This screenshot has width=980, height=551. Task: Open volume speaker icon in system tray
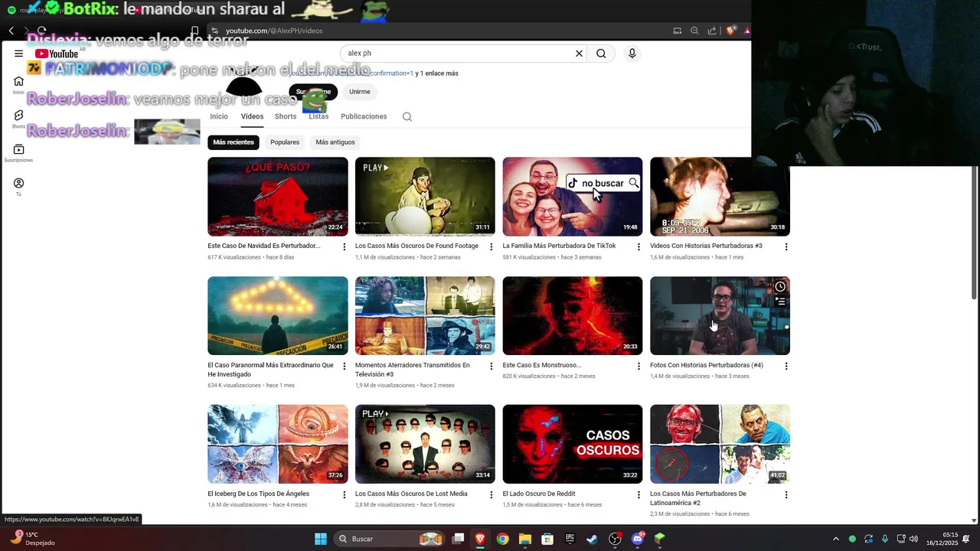pyautogui.click(x=913, y=539)
